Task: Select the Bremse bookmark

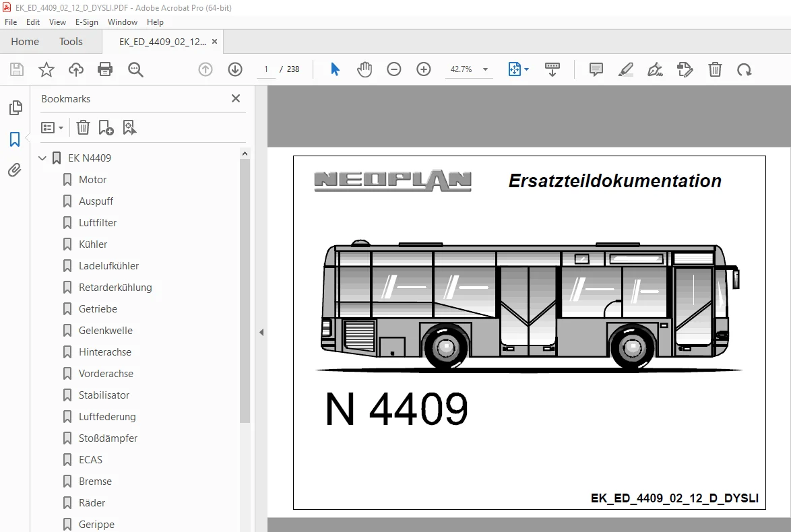Action: pyautogui.click(x=95, y=481)
